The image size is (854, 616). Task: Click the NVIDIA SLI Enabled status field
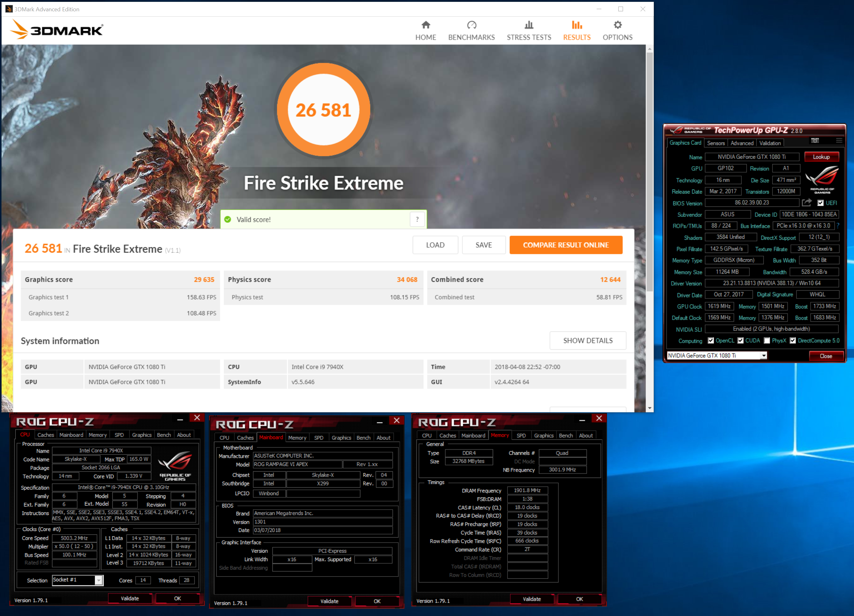pyautogui.click(x=771, y=329)
